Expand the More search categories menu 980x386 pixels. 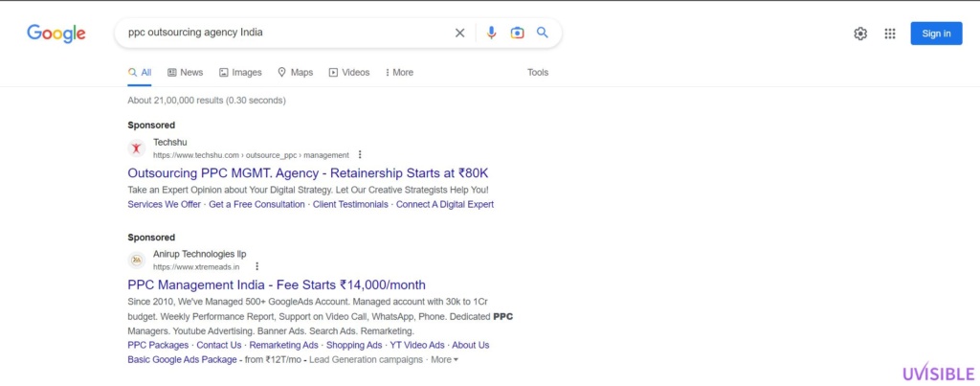[x=399, y=73]
